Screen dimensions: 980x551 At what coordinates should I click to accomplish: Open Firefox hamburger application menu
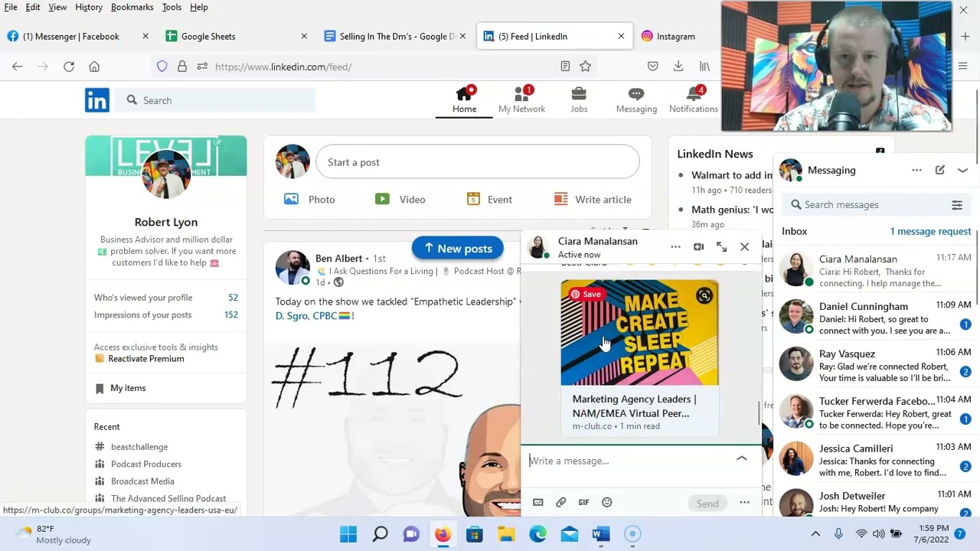[963, 67]
